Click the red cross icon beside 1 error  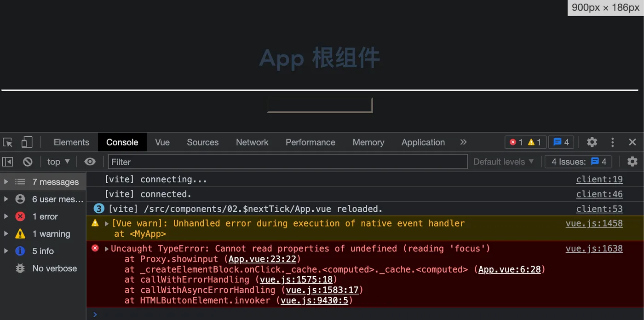pos(20,216)
